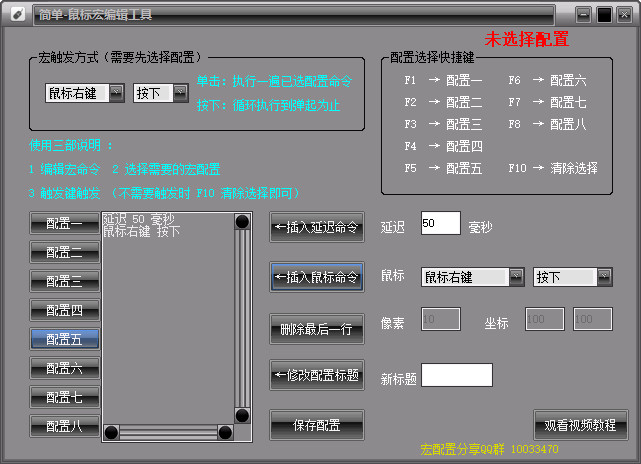Click the macro list scroll-up knob
The width and height of the screenshot is (641, 464).
pyautogui.click(x=242, y=222)
